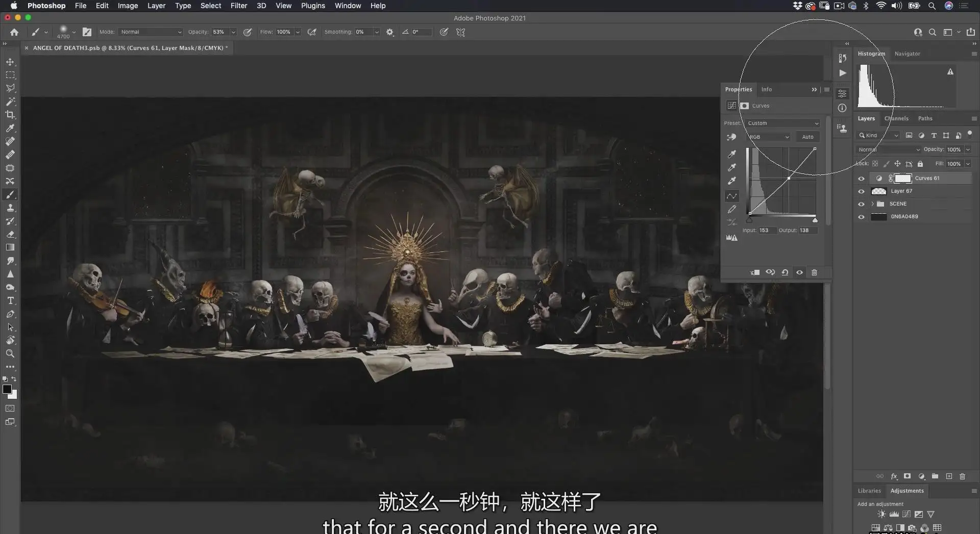Switch to the Navigator tab
980x534 pixels.
click(x=907, y=54)
